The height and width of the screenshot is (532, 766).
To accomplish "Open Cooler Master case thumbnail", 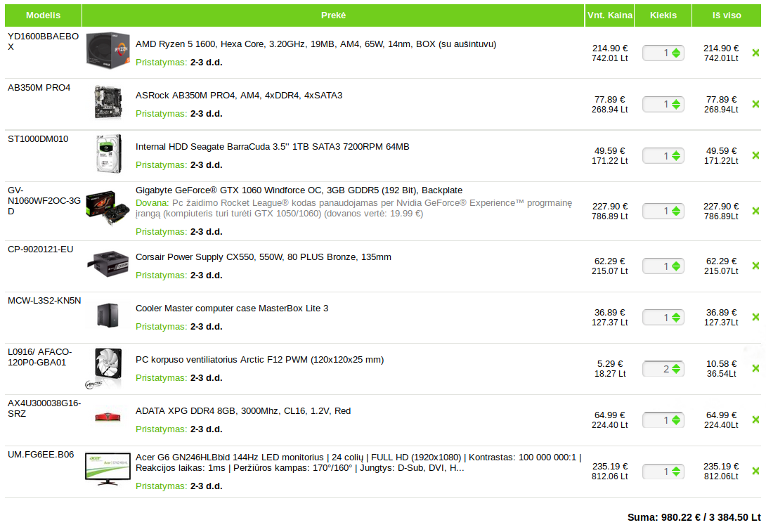I will click(x=108, y=315).
